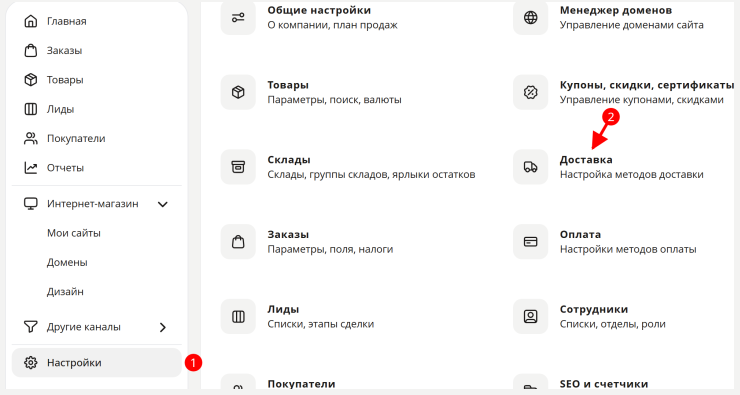
Task: Click the delivery truck icon of Доставка
Action: (x=530, y=167)
